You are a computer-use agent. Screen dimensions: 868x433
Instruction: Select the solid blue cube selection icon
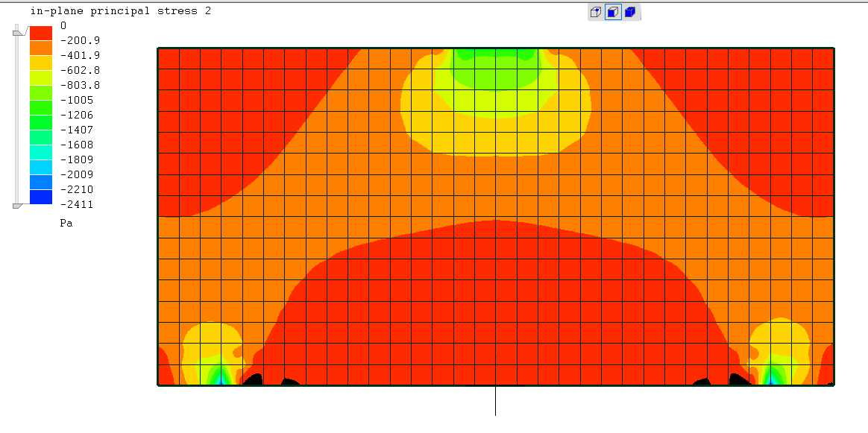(x=630, y=12)
